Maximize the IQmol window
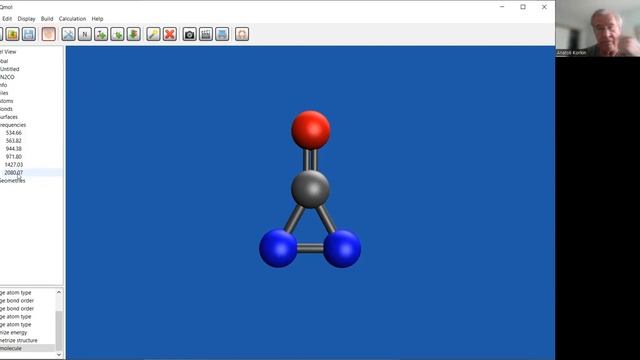 (523, 7)
